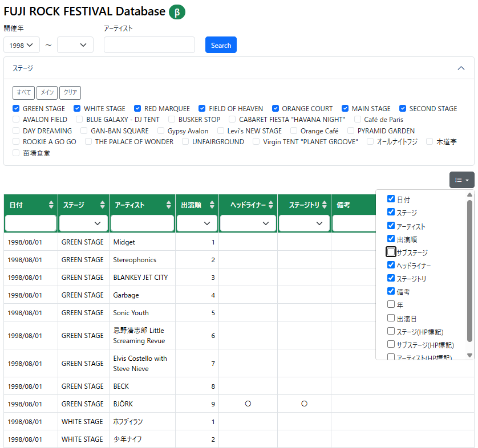The width and height of the screenshot is (478, 448).
Task: Collapse the ステージ panel chevron
Action: (461, 68)
